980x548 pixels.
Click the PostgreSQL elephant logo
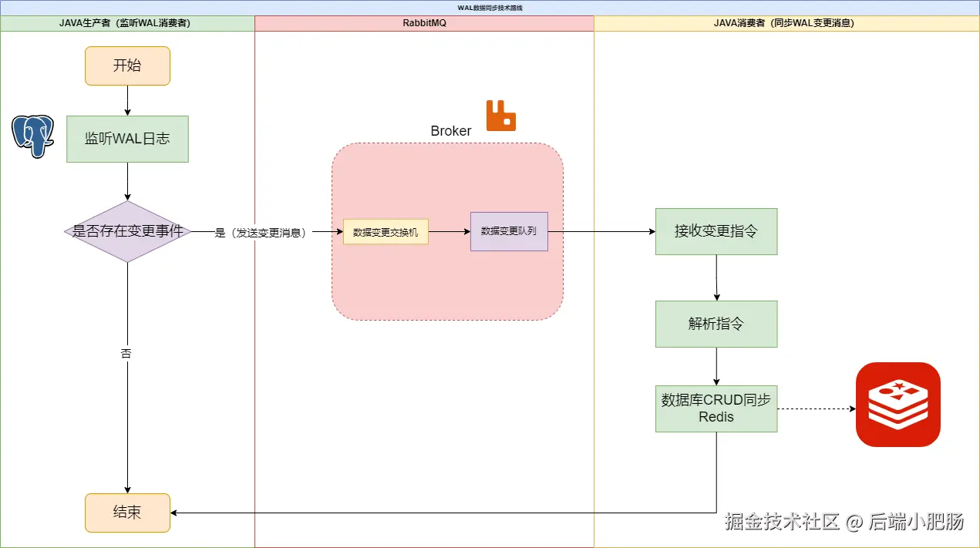click(x=31, y=137)
